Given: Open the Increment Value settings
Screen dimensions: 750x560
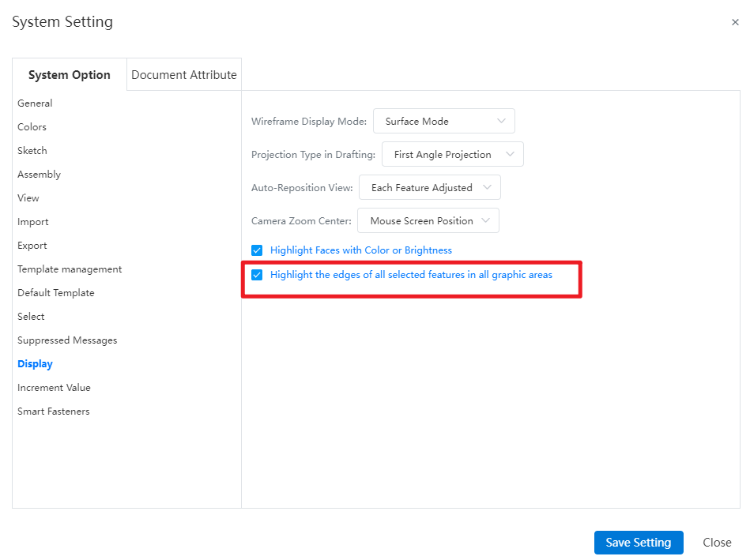Looking at the screenshot, I should pos(54,388).
